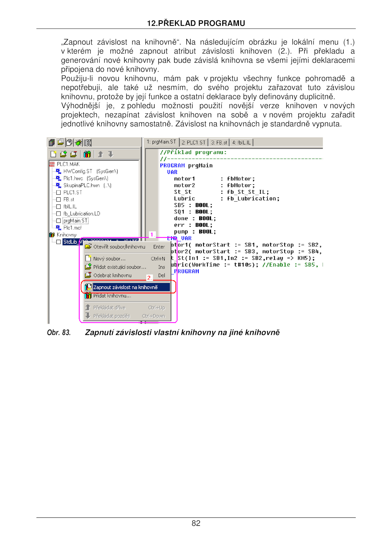Toggle the checkbox next to PLC1.ST

pos(58,192)
